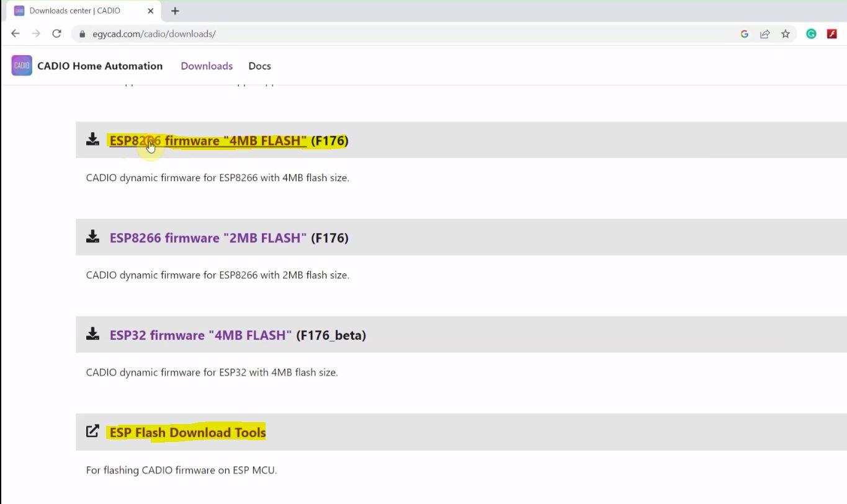Download ESP8266 firmware 4MB FLASH
Screen dimensions: 847x504
[208, 140]
